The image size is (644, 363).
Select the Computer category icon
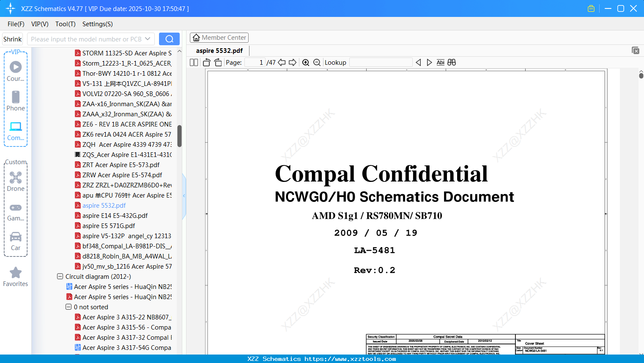(x=16, y=131)
